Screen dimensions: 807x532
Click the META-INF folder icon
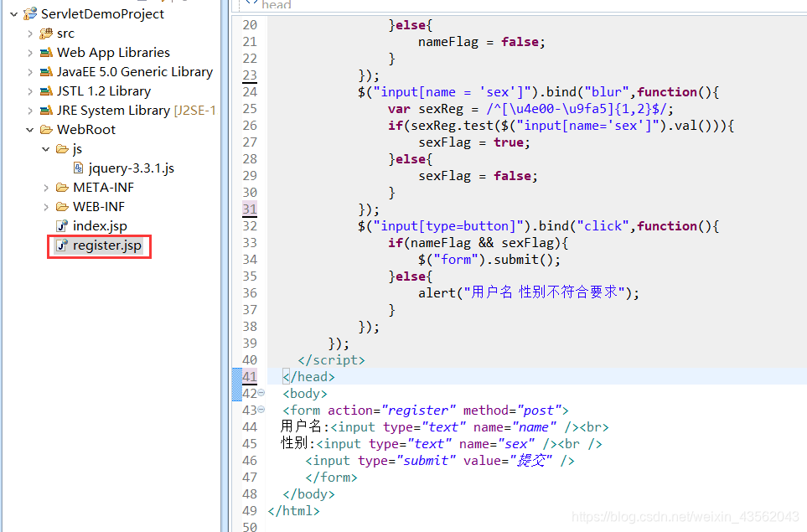pos(62,188)
